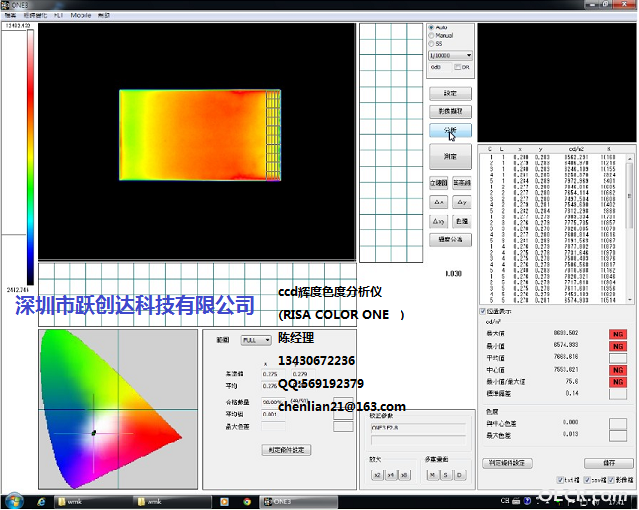The height and width of the screenshot is (510, 639).
Task: Open the contour lines button beside 立體圖
Action: click(x=462, y=183)
